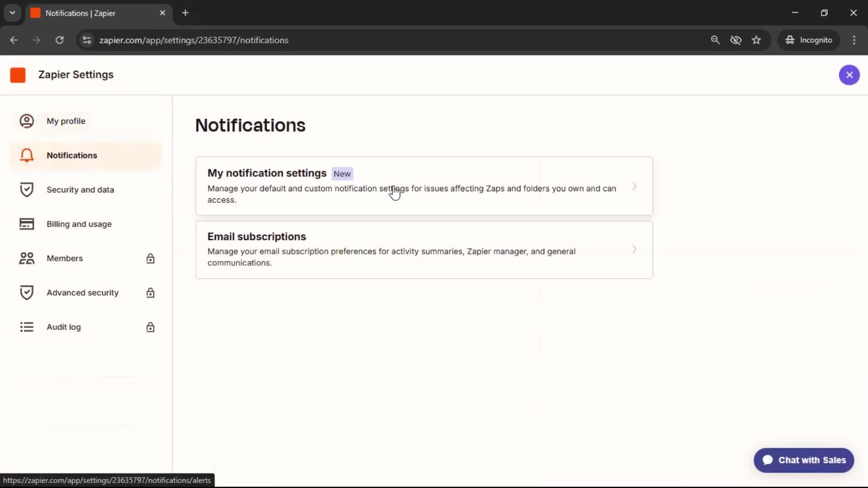Go back with browser back arrow

point(14,40)
